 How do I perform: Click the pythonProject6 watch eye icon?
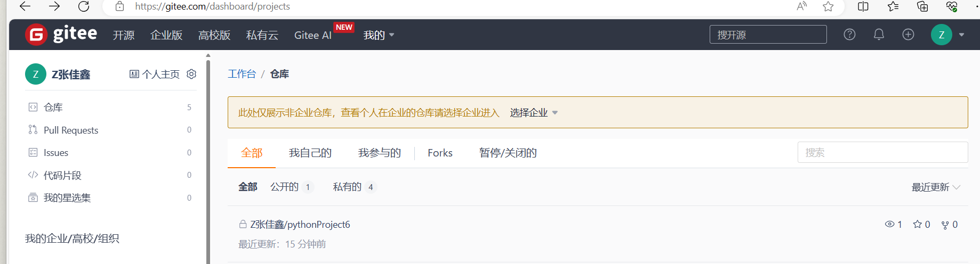[x=889, y=225]
